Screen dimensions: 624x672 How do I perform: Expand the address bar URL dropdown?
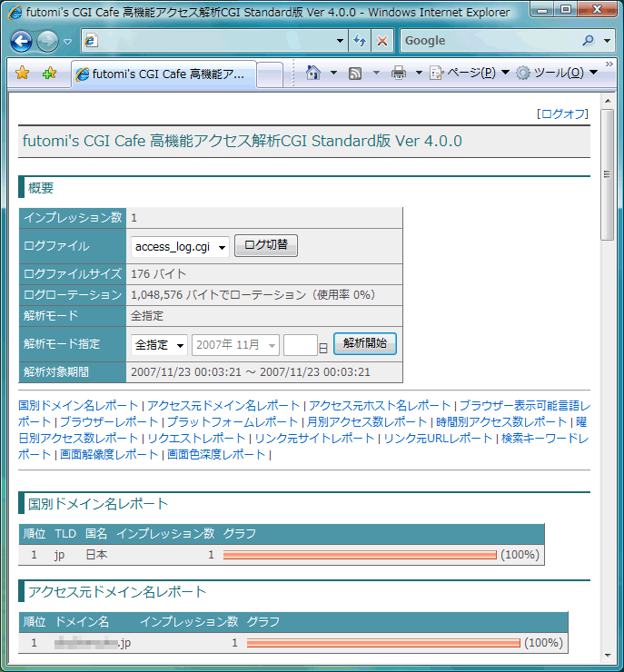340,41
